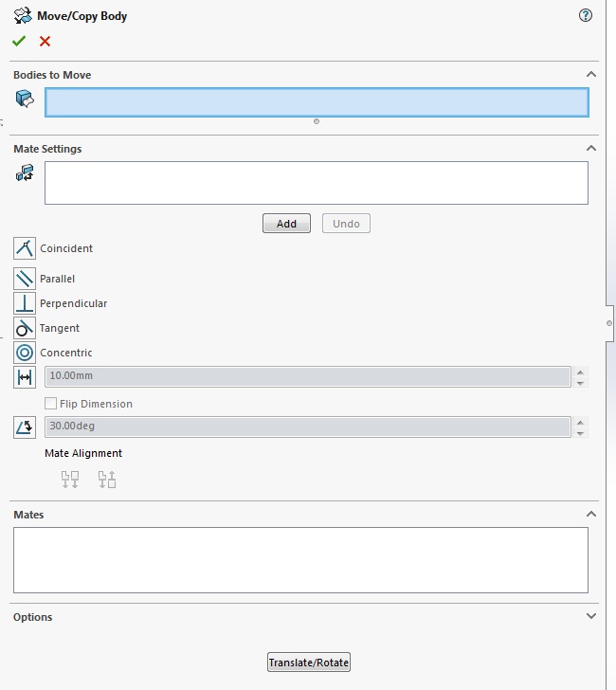This screenshot has height=690, width=616.
Task: Click the Add button
Action: click(x=286, y=224)
